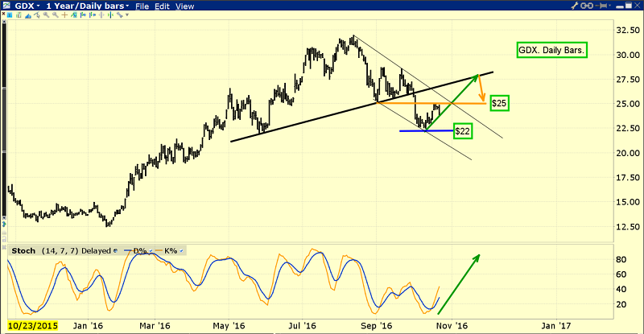Click the grayed-out vertical bar icon
Screen dimensions: 644x334
[x=101, y=14]
